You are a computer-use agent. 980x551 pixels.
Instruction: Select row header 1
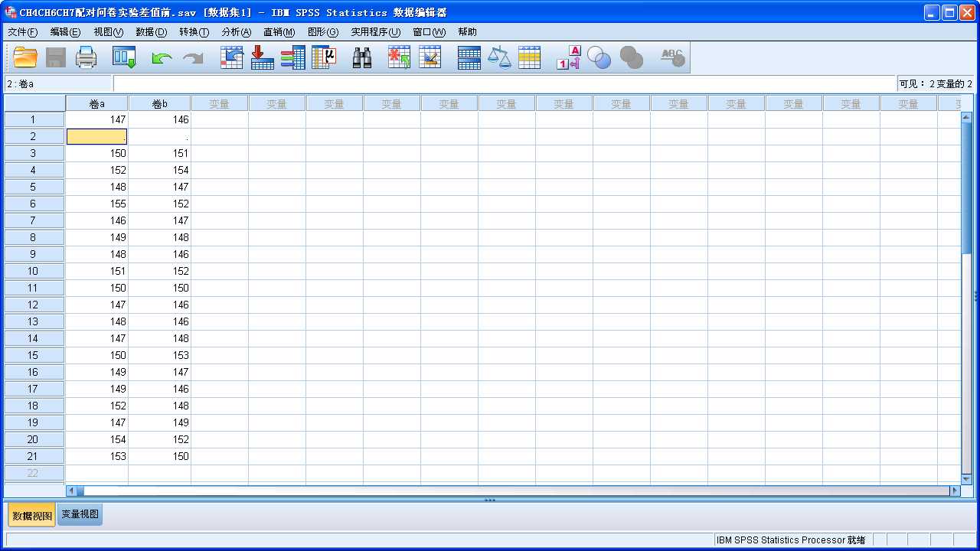[33, 119]
